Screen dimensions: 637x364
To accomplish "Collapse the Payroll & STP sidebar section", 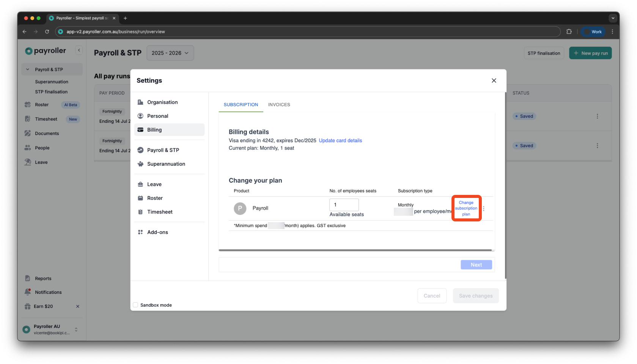I will pyautogui.click(x=27, y=69).
